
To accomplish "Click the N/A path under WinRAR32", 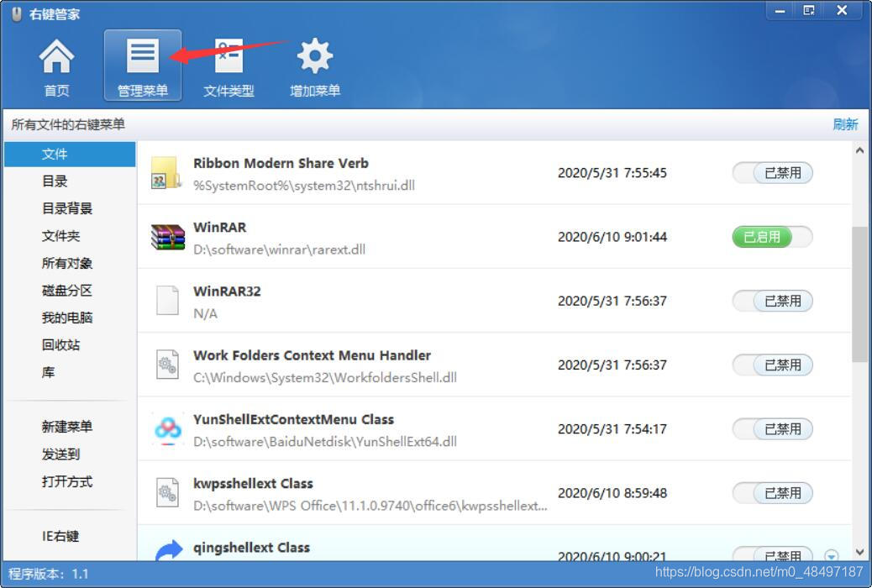I will point(205,314).
